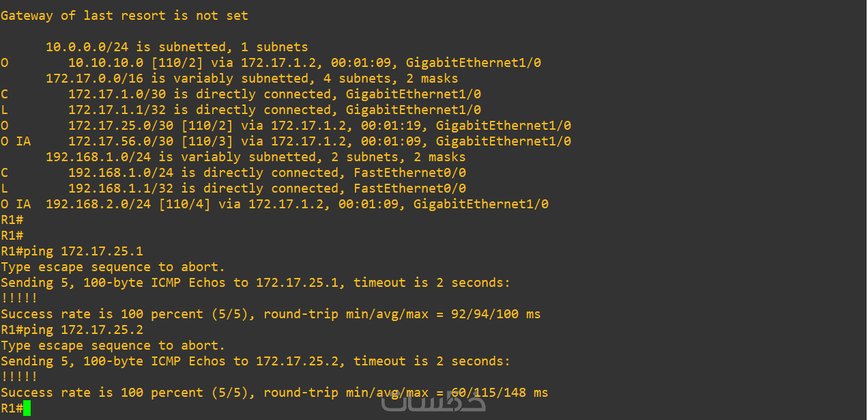Image resolution: width=868 pixels, height=420 pixels.
Task: Click the first ping's exclamation marks
Action: click(19, 298)
